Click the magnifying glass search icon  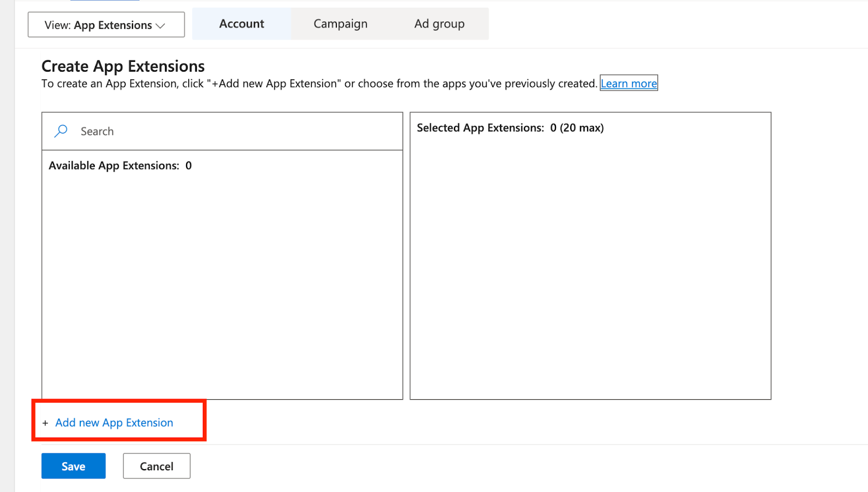[x=61, y=131]
